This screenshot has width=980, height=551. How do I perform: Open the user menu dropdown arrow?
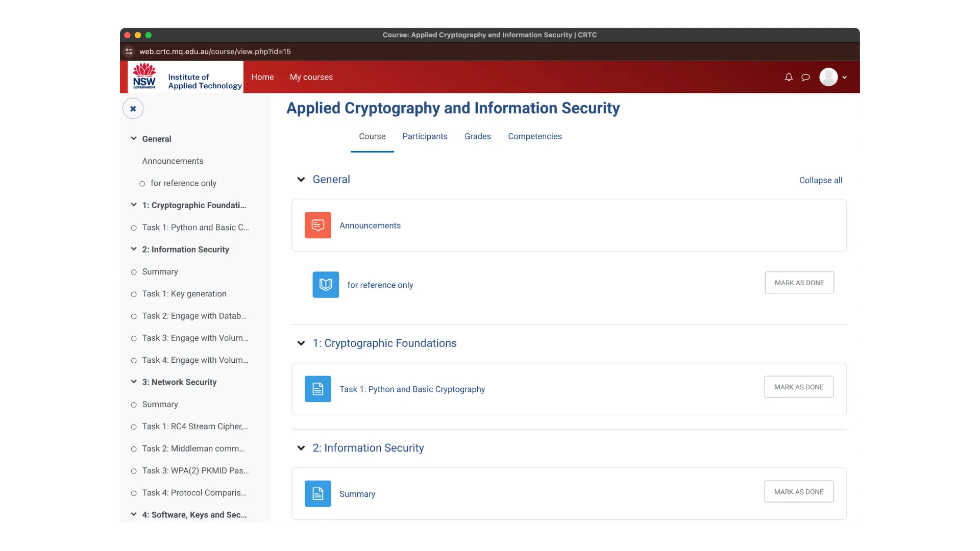tap(844, 78)
